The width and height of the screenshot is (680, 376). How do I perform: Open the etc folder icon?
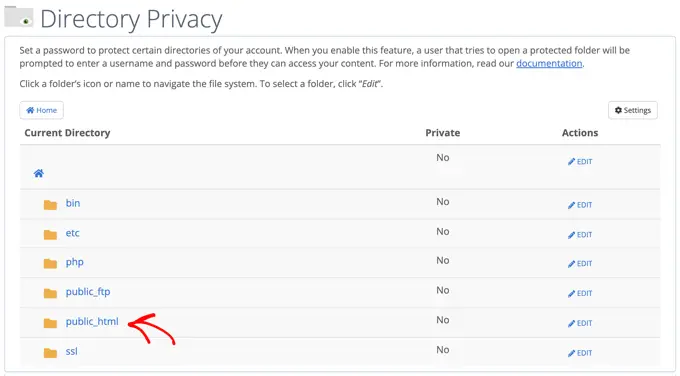50,235
